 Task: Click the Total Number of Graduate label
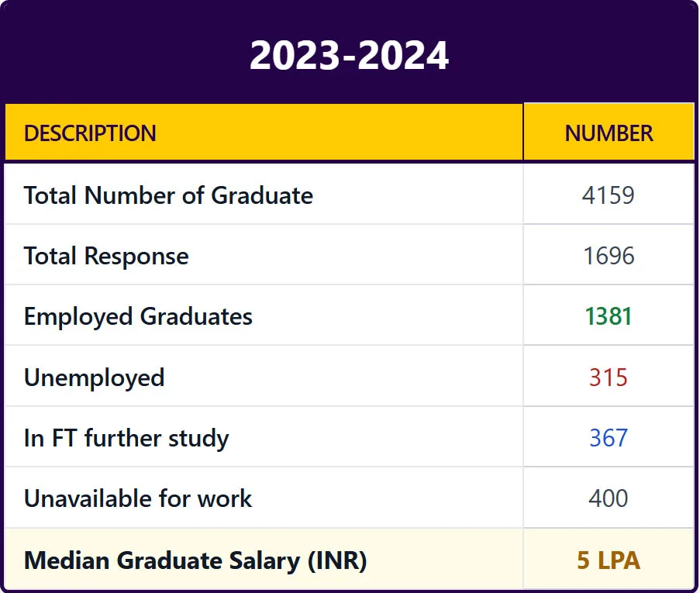pos(168,195)
